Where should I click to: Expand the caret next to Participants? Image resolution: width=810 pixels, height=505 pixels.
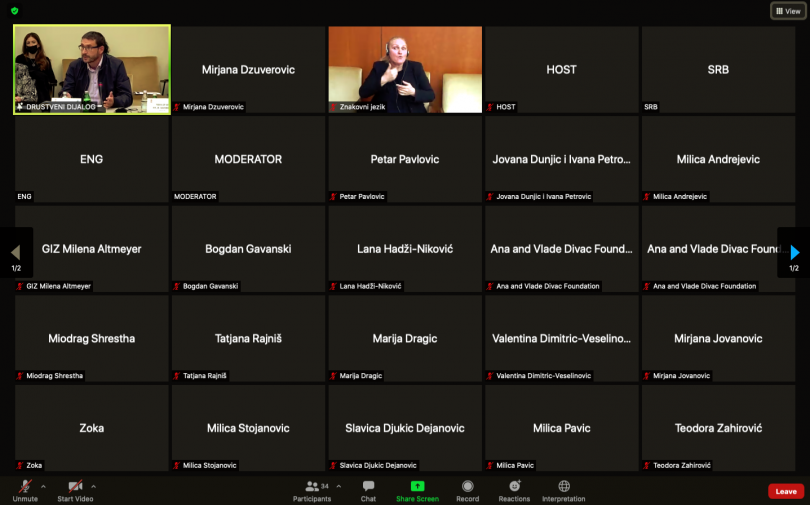click(x=338, y=486)
